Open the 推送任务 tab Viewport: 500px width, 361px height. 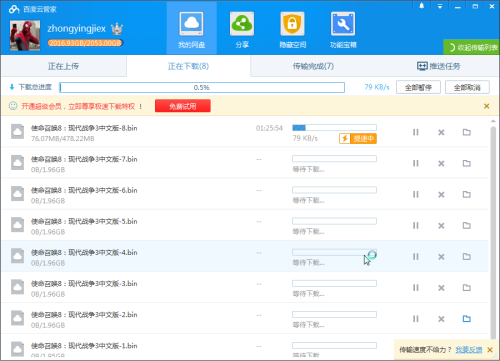(x=438, y=66)
